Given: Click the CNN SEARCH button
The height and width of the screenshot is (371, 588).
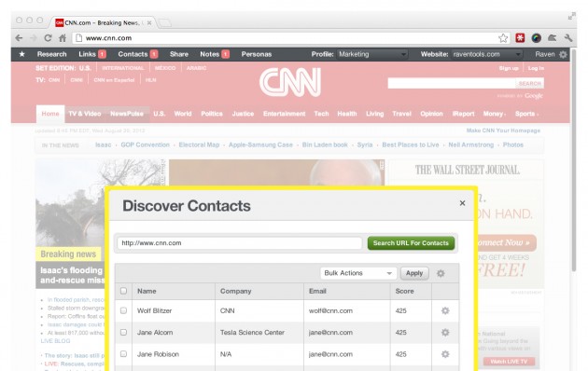Looking at the screenshot, I should pyautogui.click(x=529, y=84).
